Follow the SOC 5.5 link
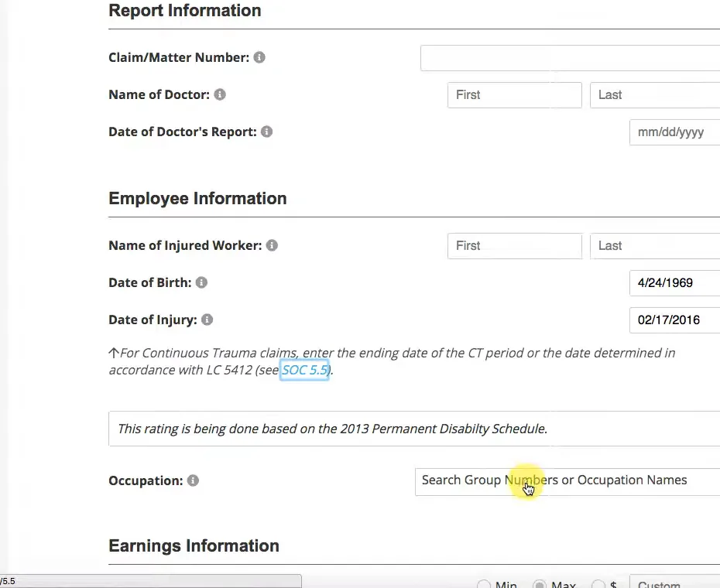The height and width of the screenshot is (588, 720). (304, 370)
